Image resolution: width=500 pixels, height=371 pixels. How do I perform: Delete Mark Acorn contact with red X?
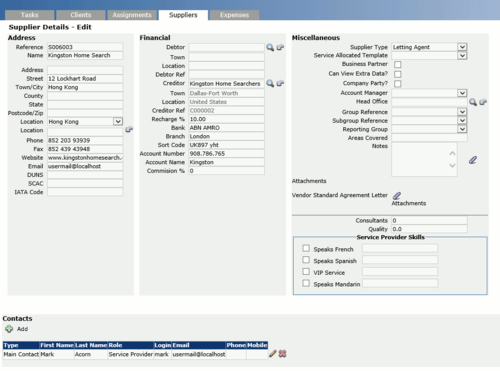[282, 354]
